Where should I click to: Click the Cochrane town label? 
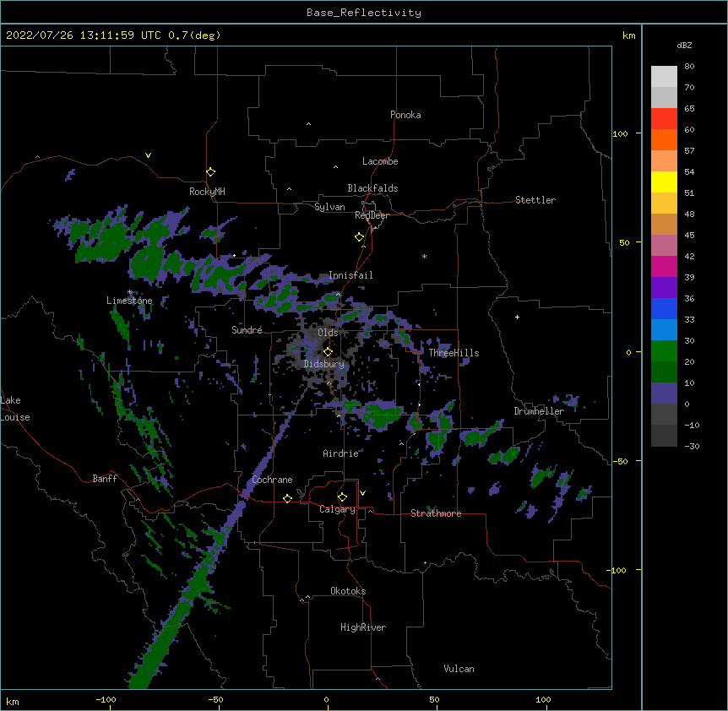272,480
